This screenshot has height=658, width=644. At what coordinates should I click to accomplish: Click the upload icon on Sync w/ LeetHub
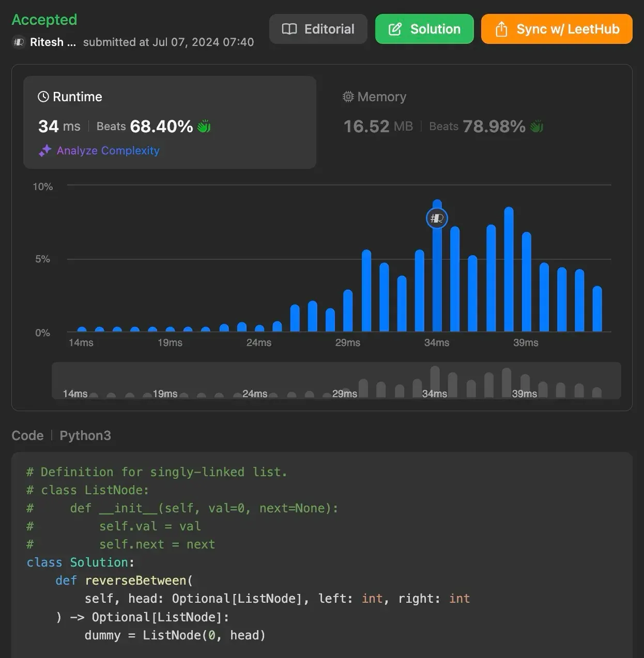[500, 29]
